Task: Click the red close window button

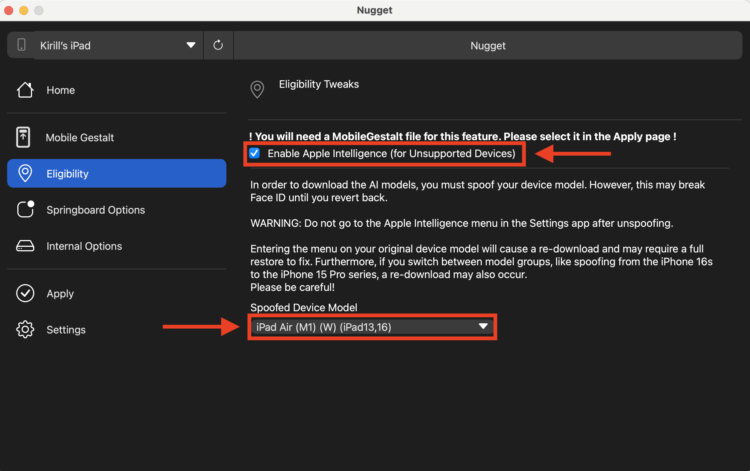Action: coord(9,10)
